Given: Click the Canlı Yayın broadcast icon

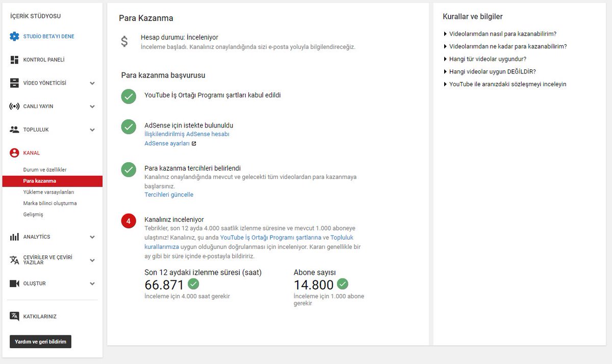Looking at the screenshot, I should tap(14, 107).
